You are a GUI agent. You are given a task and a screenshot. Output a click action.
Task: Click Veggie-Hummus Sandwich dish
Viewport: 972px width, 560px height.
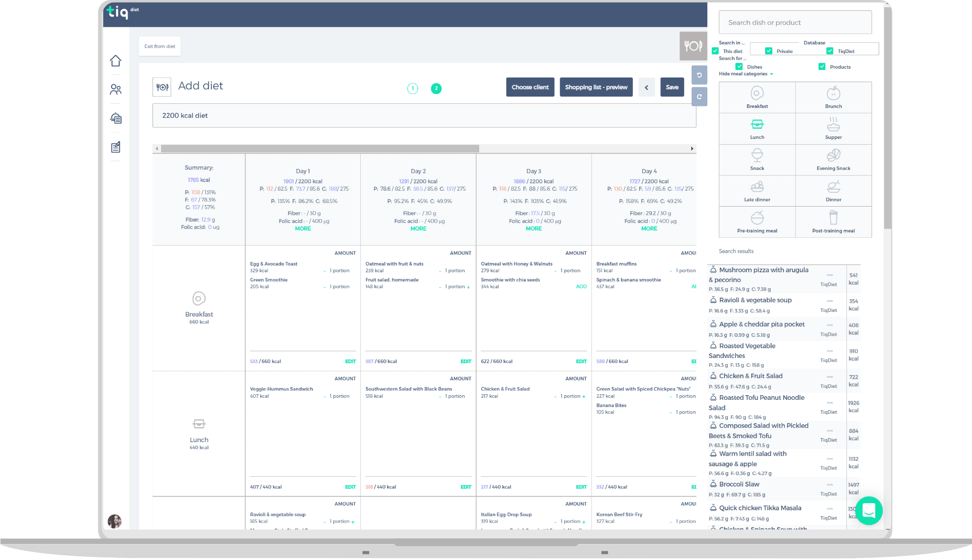[281, 390]
